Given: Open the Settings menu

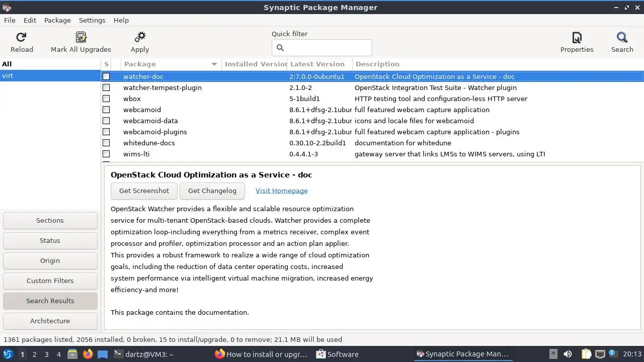Looking at the screenshot, I should pos(92,20).
